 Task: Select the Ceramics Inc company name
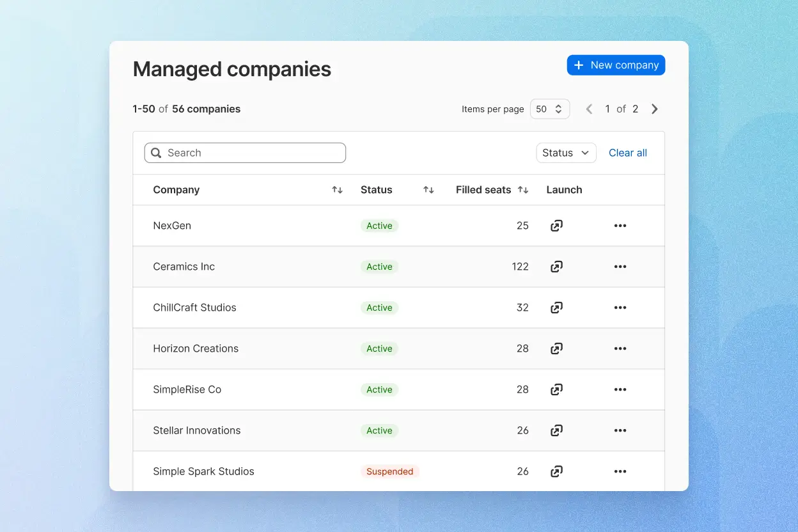pyautogui.click(x=184, y=267)
